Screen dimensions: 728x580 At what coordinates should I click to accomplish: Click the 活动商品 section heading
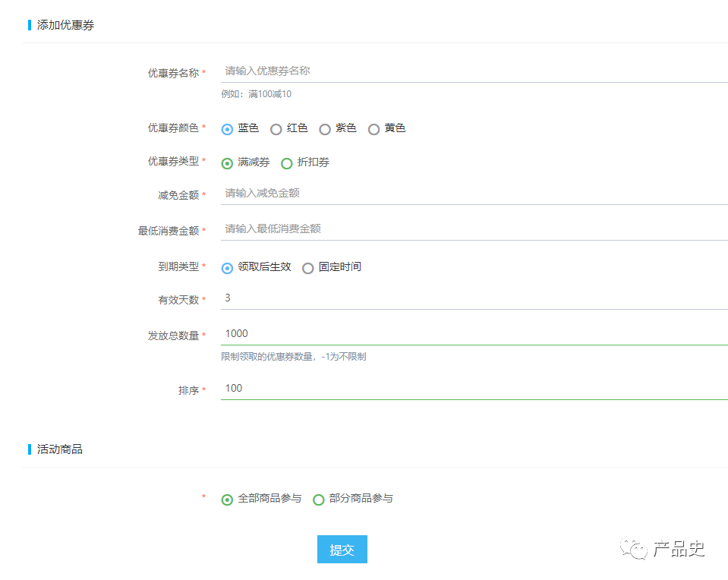point(60,449)
